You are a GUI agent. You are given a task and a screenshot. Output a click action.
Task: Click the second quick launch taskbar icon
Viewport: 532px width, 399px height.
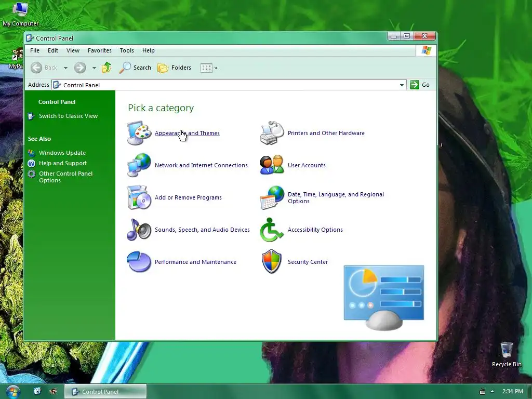click(x=53, y=391)
